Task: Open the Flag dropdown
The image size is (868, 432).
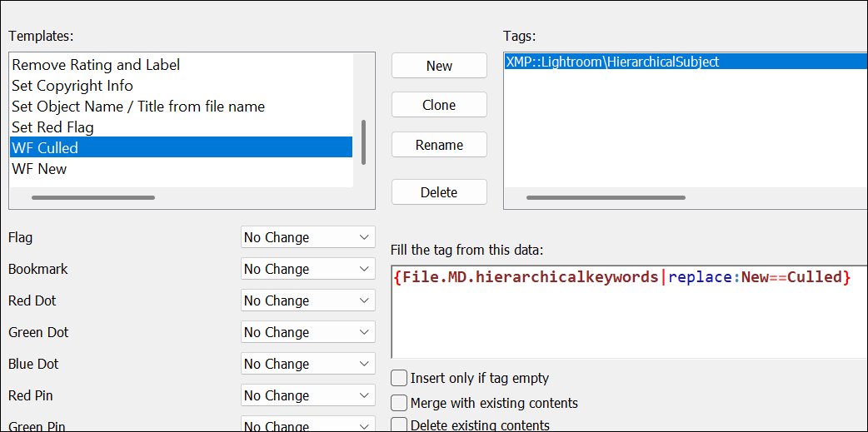Action: (x=307, y=237)
